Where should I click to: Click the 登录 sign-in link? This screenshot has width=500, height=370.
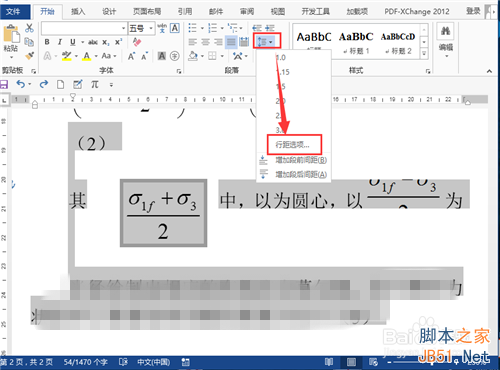tap(473, 11)
